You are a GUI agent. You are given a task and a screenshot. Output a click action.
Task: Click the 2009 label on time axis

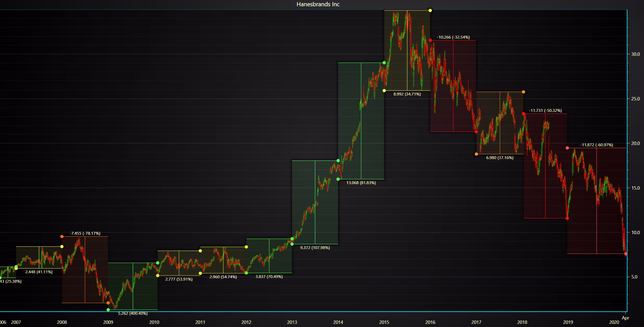coord(108,322)
